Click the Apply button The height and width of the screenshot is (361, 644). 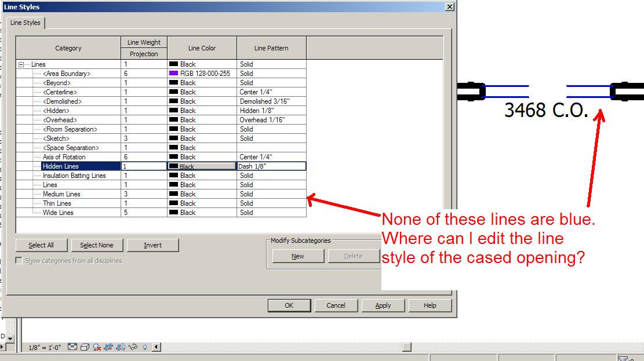pyautogui.click(x=383, y=305)
